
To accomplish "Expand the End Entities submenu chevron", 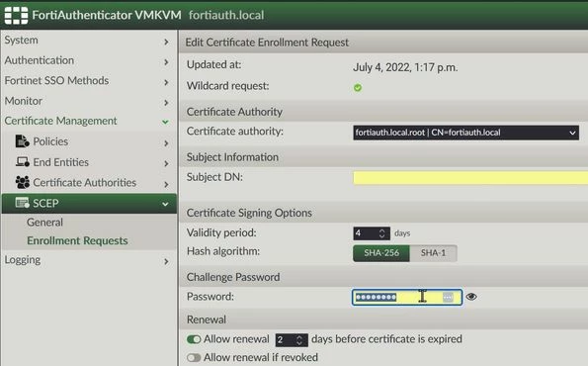I will 166,163.
